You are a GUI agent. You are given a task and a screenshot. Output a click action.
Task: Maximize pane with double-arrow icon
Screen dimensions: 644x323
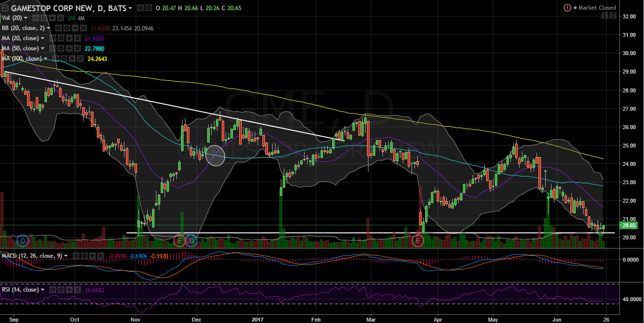(613, 16)
